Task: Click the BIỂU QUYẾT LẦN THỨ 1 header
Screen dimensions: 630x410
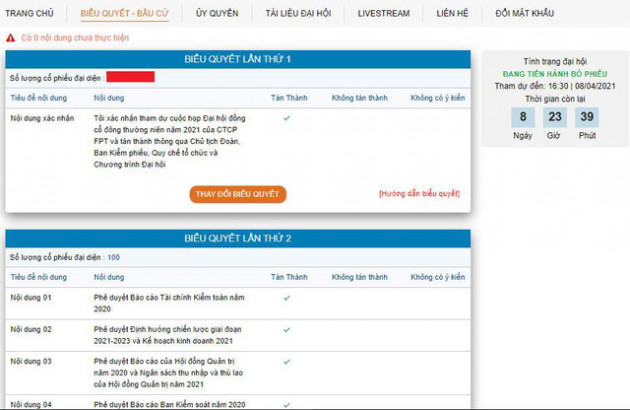Action: pyautogui.click(x=238, y=59)
